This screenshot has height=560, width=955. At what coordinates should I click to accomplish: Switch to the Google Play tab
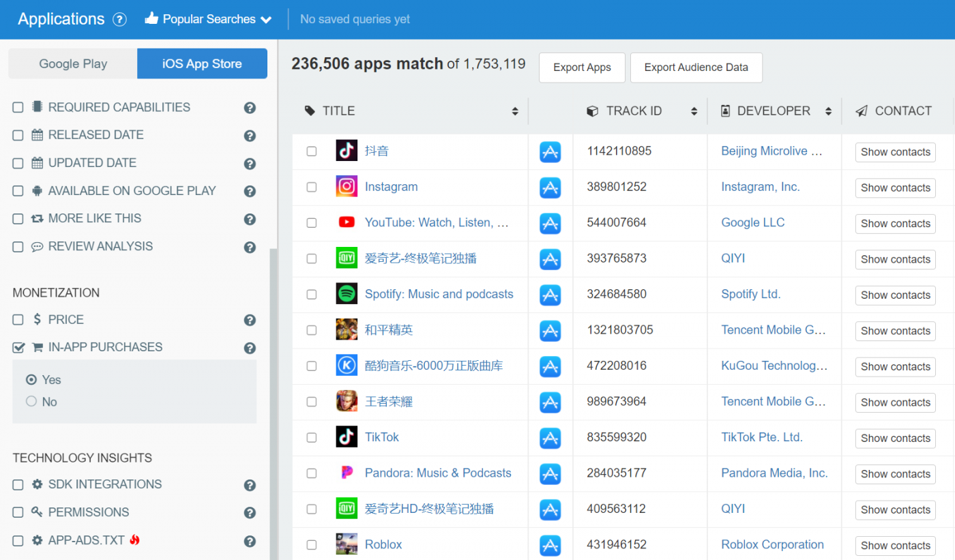(72, 63)
